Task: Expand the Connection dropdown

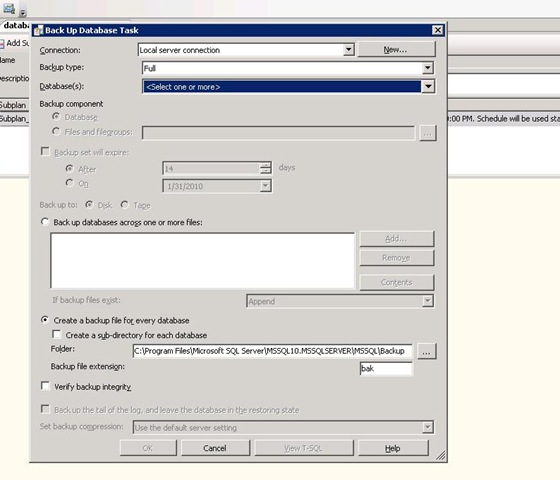Action: point(349,50)
